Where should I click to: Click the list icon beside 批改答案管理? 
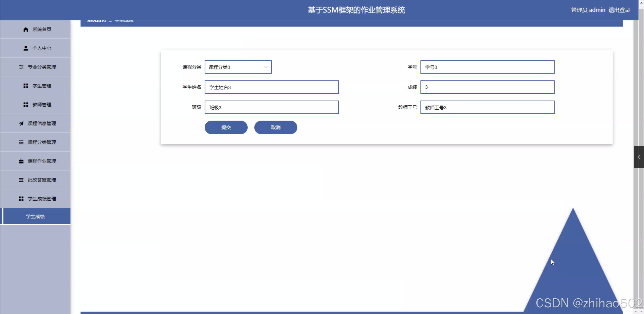21,180
